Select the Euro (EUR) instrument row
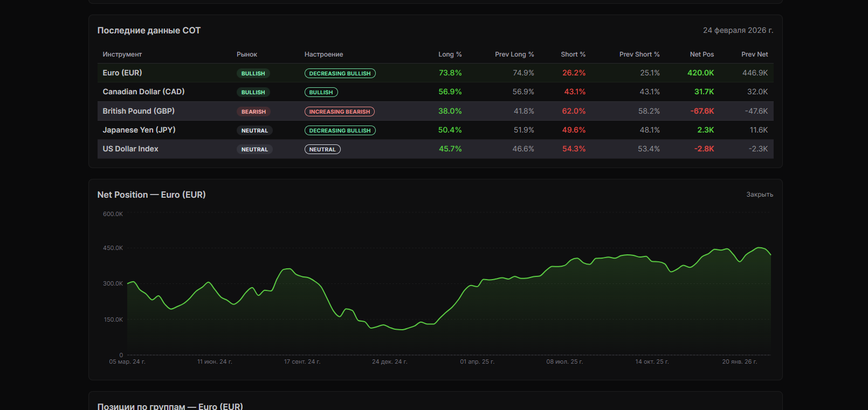The height and width of the screenshot is (410, 868). click(435, 73)
